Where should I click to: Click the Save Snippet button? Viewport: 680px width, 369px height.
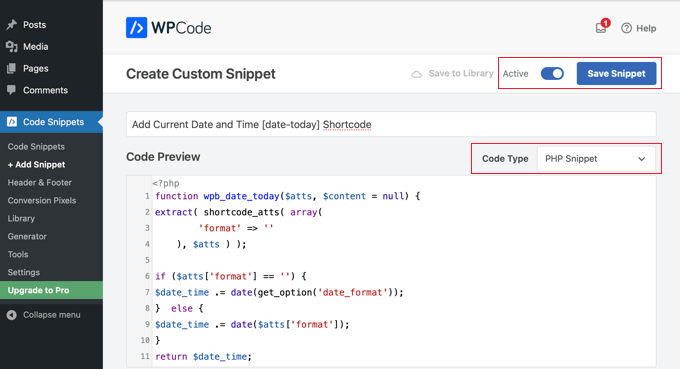pos(616,74)
